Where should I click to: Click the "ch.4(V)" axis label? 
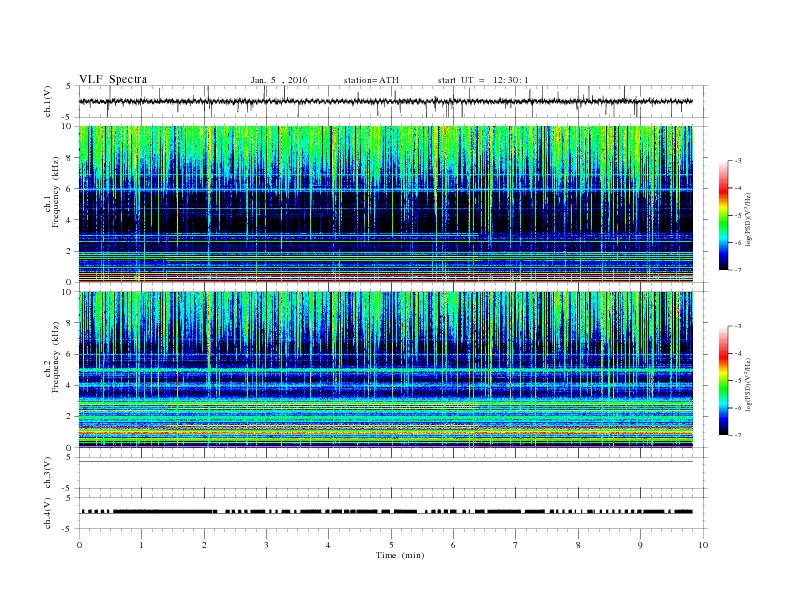pyautogui.click(x=48, y=513)
